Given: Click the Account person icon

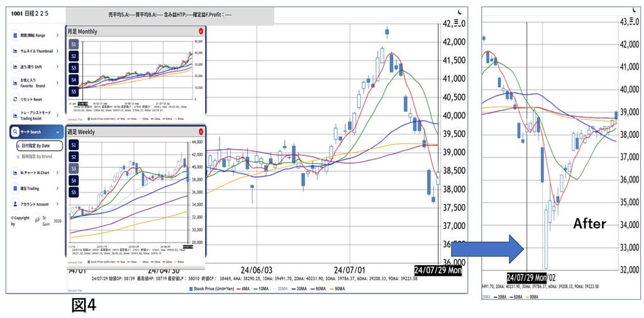Looking at the screenshot, I should (x=16, y=204).
